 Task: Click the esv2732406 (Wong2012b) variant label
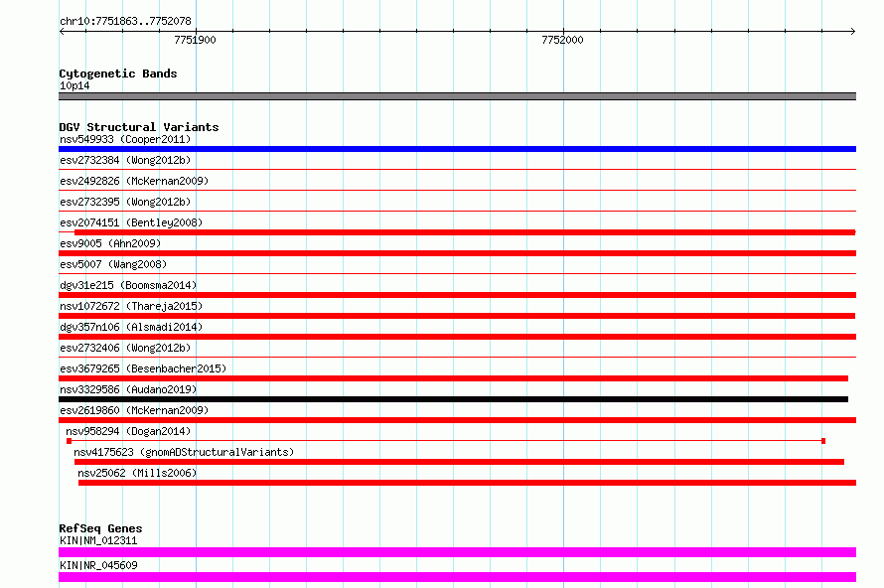click(x=125, y=348)
